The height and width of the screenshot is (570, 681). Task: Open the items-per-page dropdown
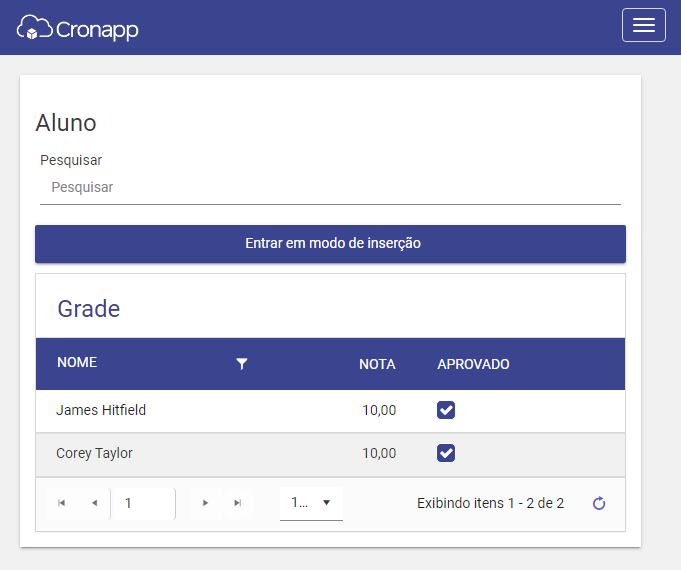click(x=311, y=503)
